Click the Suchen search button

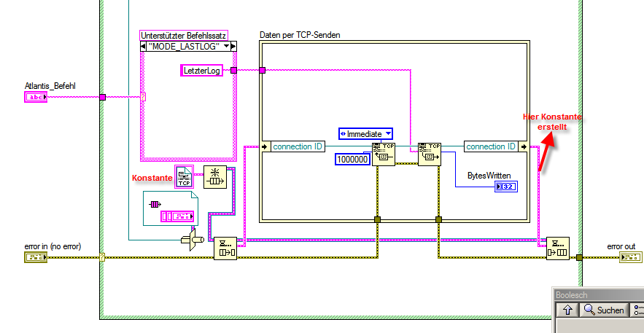tap(605, 310)
